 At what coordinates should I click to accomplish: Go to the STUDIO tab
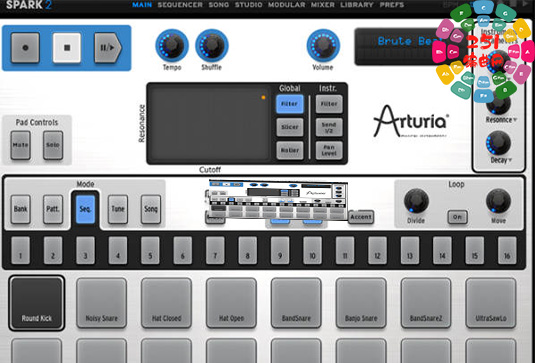coord(248,5)
